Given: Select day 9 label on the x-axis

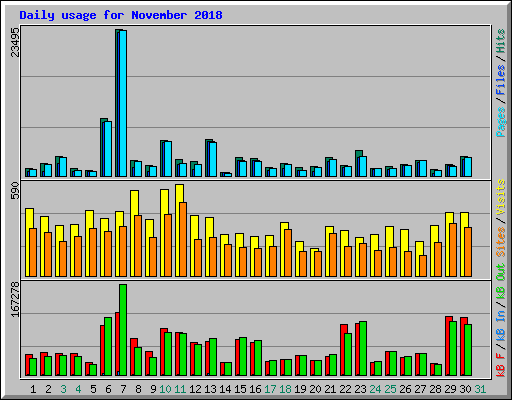Looking at the screenshot, I should coord(153,389).
